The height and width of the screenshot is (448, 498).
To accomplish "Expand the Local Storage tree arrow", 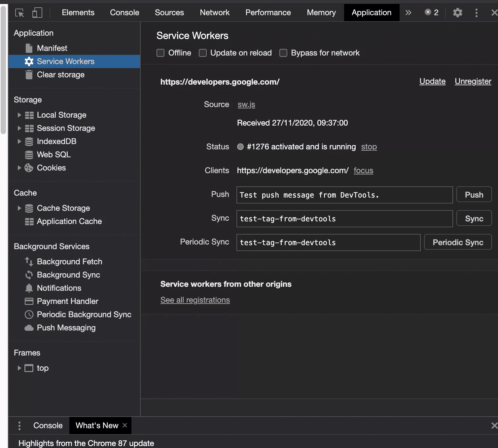I will pyautogui.click(x=19, y=115).
